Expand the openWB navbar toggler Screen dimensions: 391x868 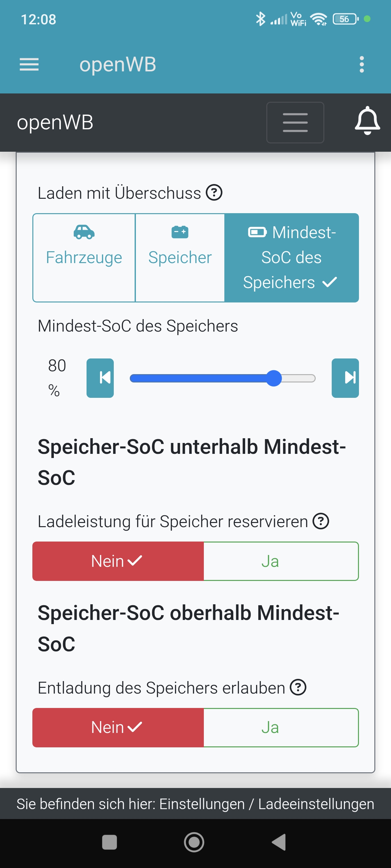295,122
